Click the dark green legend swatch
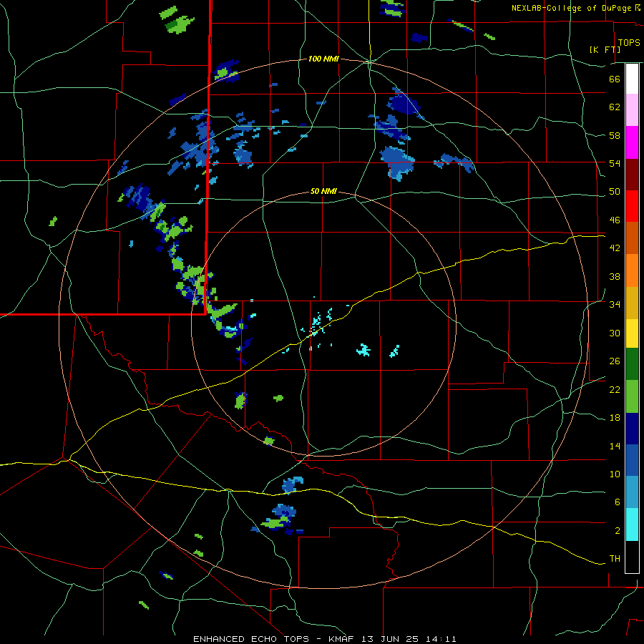644x644 pixels. tap(632, 364)
